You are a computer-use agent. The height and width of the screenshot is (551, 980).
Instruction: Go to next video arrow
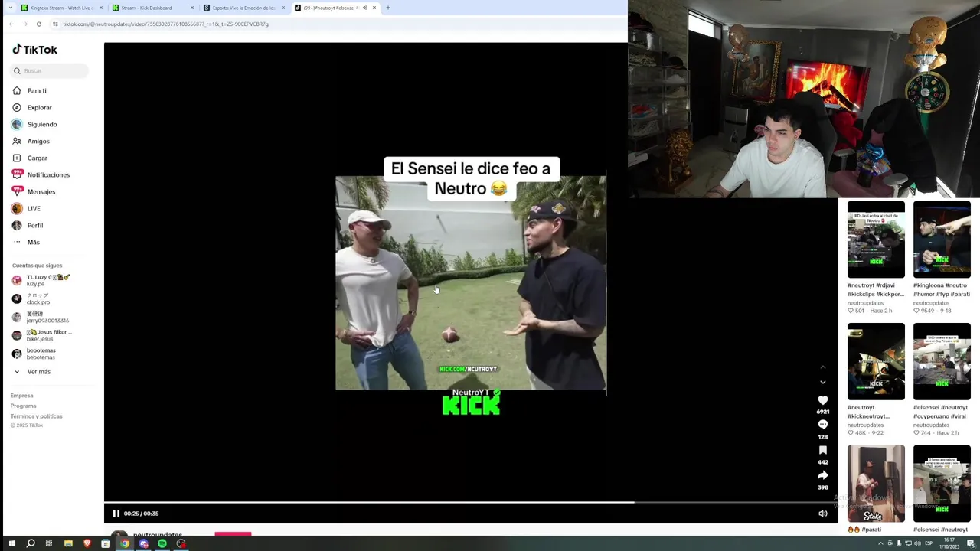[823, 382]
